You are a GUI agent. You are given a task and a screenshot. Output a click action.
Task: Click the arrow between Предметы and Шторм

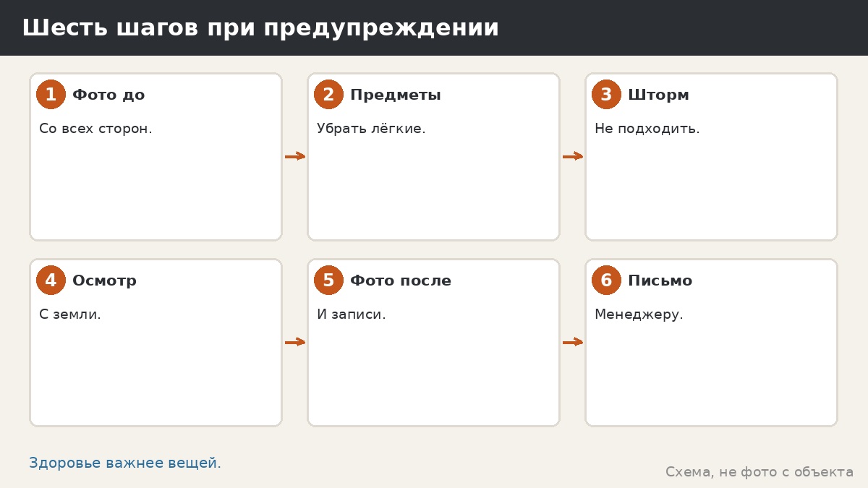coord(573,156)
